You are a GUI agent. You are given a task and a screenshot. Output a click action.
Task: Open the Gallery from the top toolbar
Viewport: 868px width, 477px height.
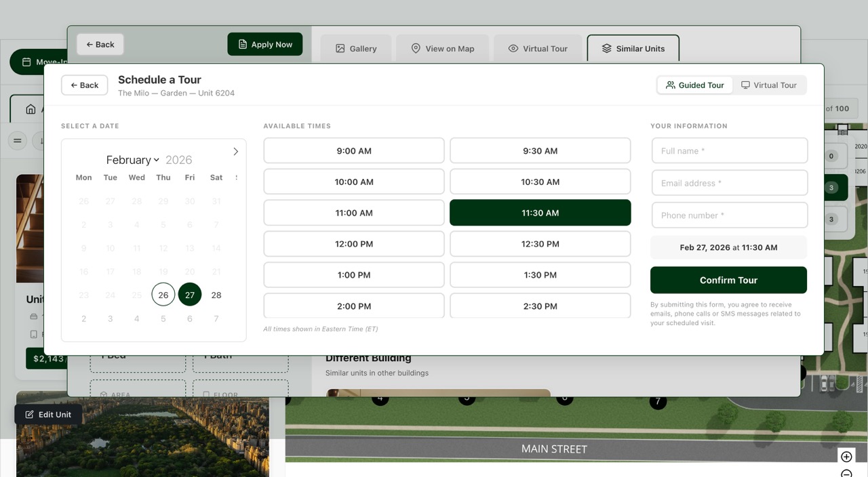click(x=355, y=48)
